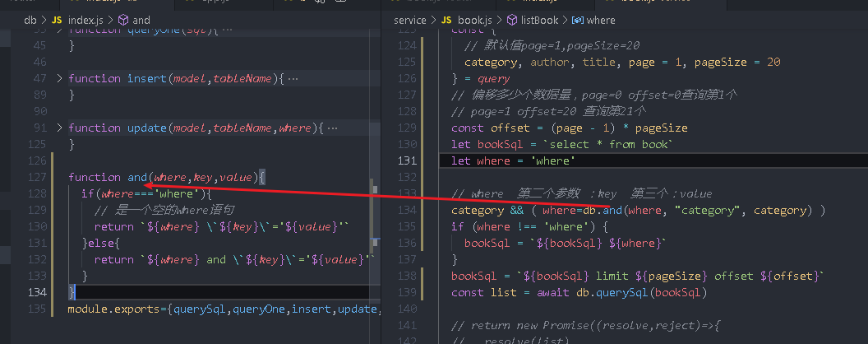Click comment 'return new Promise' on line 141
868x344 pixels.
[585, 325]
